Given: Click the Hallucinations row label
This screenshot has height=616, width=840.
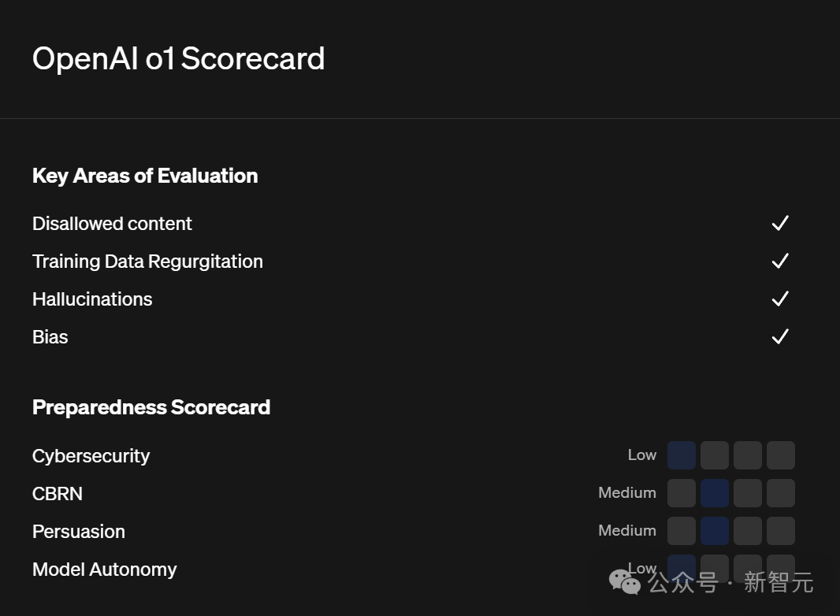Looking at the screenshot, I should (92, 299).
